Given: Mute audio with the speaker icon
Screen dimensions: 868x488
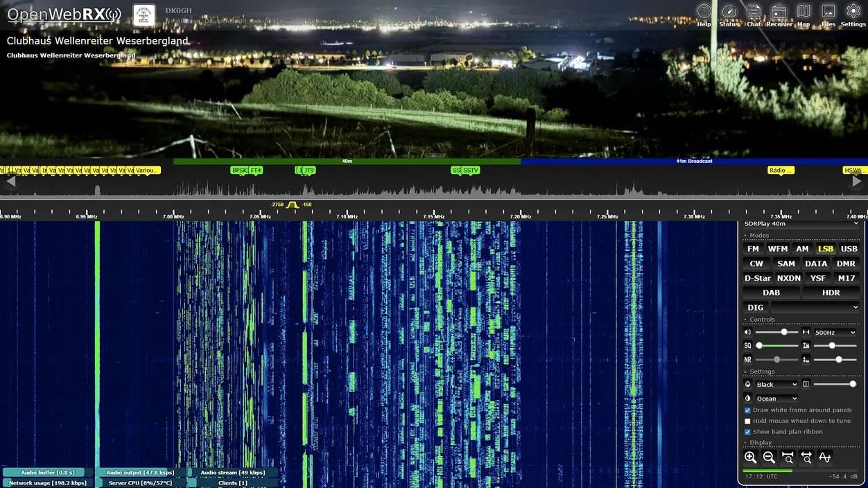Looking at the screenshot, I should click(748, 333).
